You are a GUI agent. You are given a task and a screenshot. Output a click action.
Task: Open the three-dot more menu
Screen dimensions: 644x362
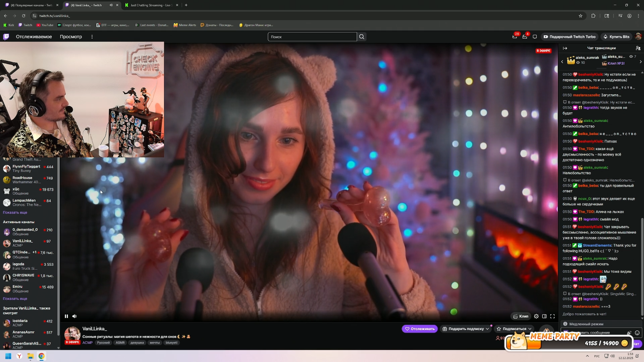click(92, 37)
